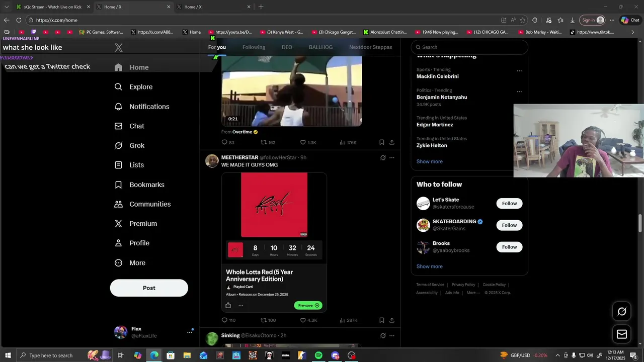This screenshot has width=644, height=362.
Task: Show more trending topics
Action: pyautogui.click(x=429, y=161)
